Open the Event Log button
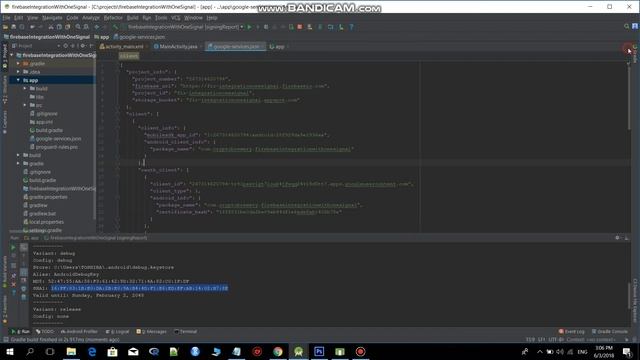Screen dimensions: 640x360 tap(572, 331)
